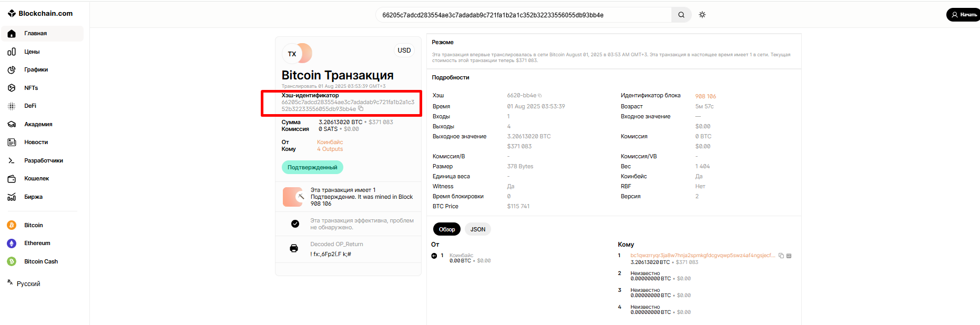
Task: Open the Русский language selector
Action: pyautogui.click(x=28, y=283)
